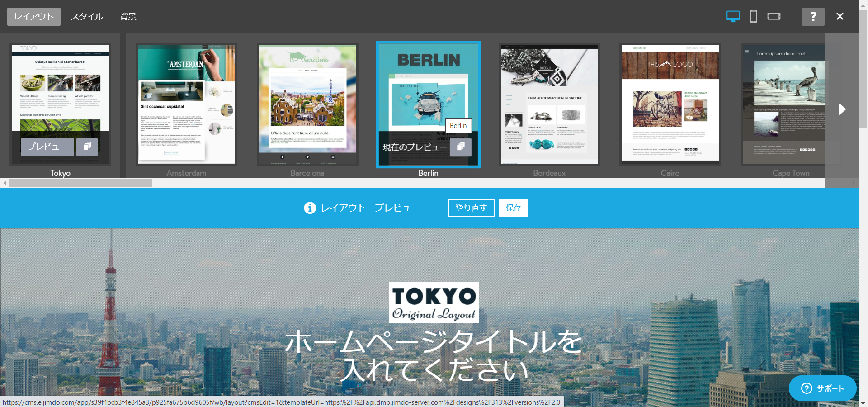Open the スタイル tab

coord(87,17)
